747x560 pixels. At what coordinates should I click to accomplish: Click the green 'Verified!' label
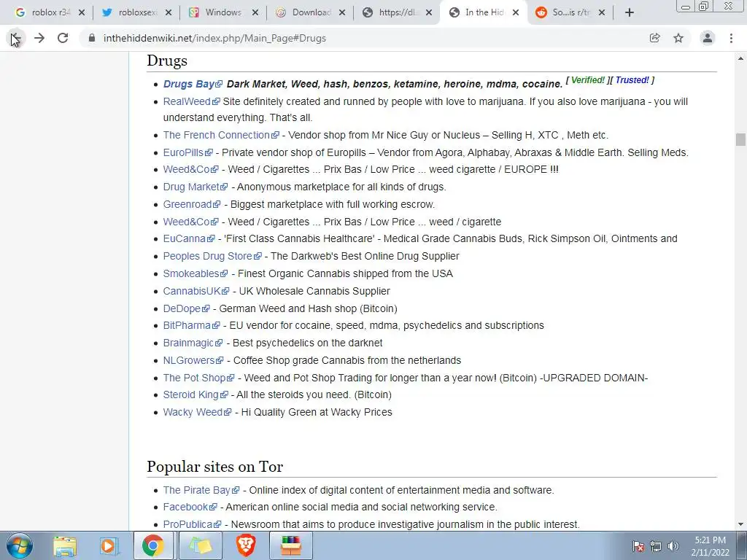point(587,80)
